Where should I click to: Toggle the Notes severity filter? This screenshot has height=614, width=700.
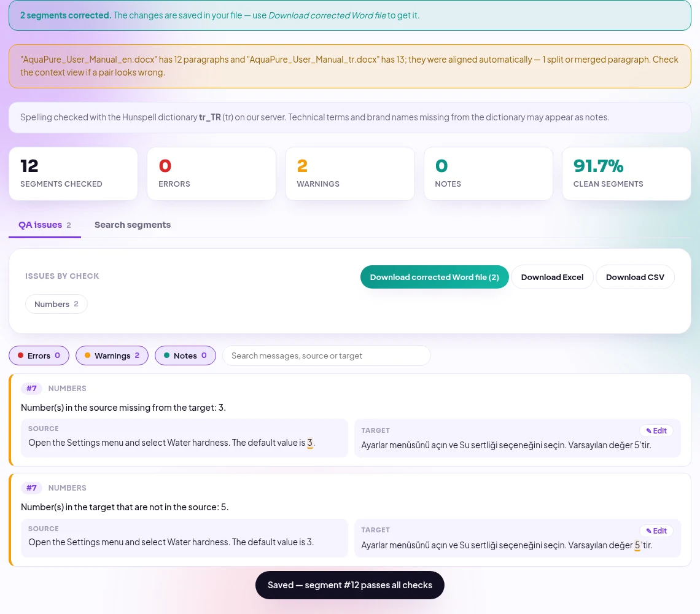[x=185, y=356]
